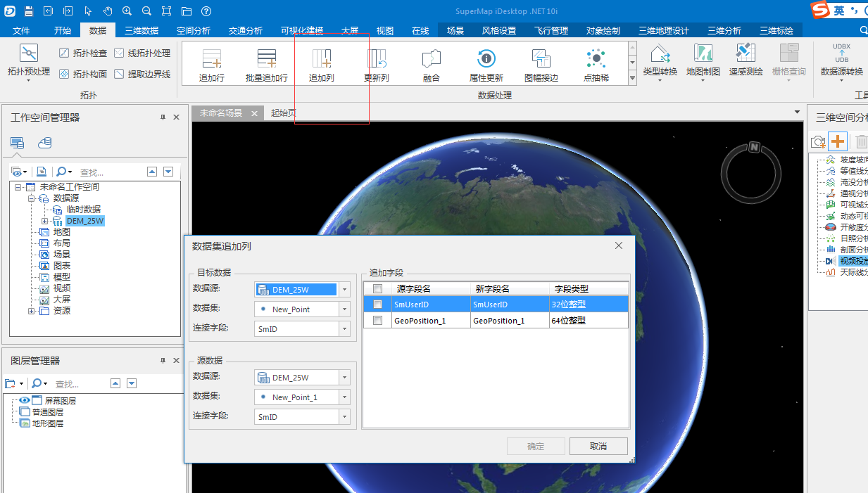The height and width of the screenshot is (493, 868).
Task: Switch to 三维数据 ribbon tab
Action: tap(141, 31)
